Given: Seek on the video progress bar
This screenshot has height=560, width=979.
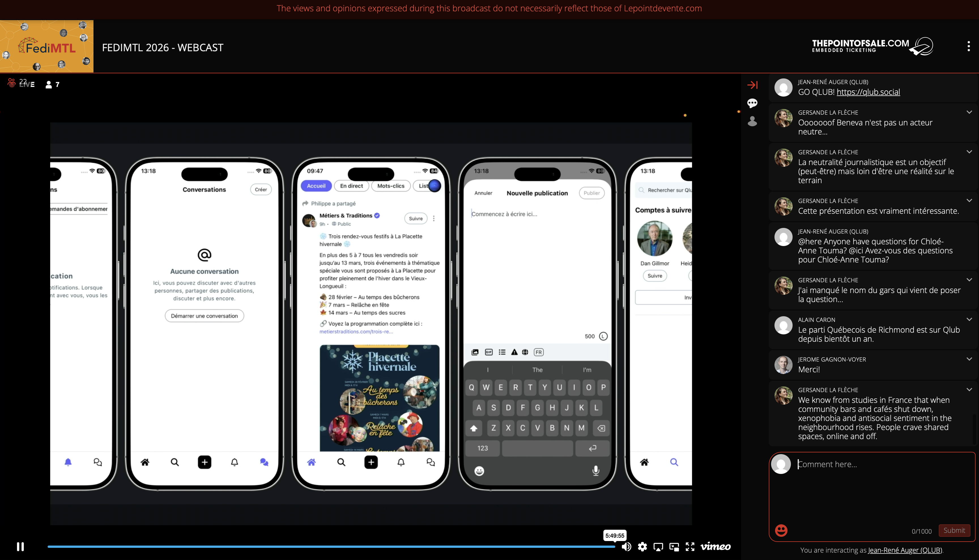Looking at the screenshot, I should [x=331, y=546].
